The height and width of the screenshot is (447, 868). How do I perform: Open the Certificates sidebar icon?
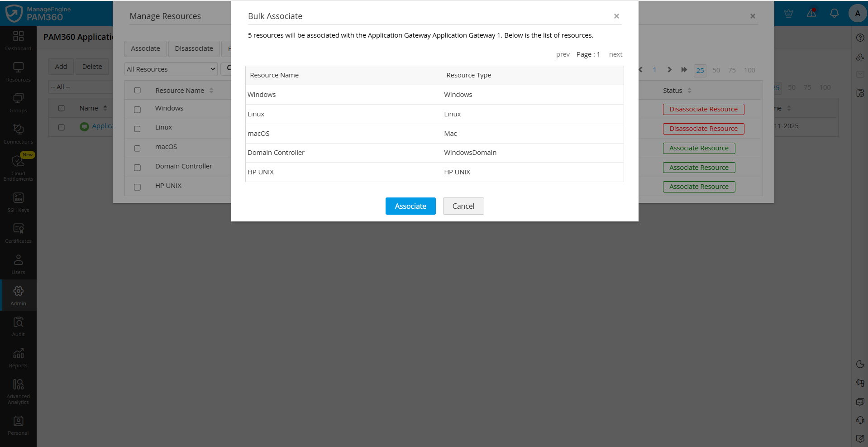coord(18,233)
